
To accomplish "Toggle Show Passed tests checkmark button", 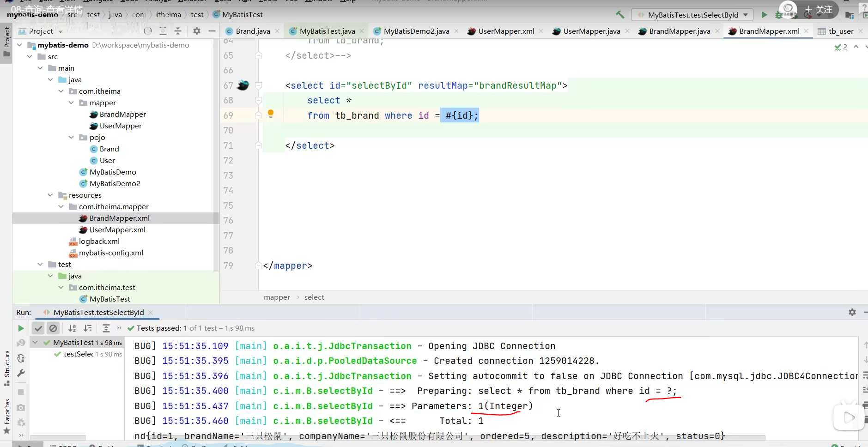I will tap(38, 328).
